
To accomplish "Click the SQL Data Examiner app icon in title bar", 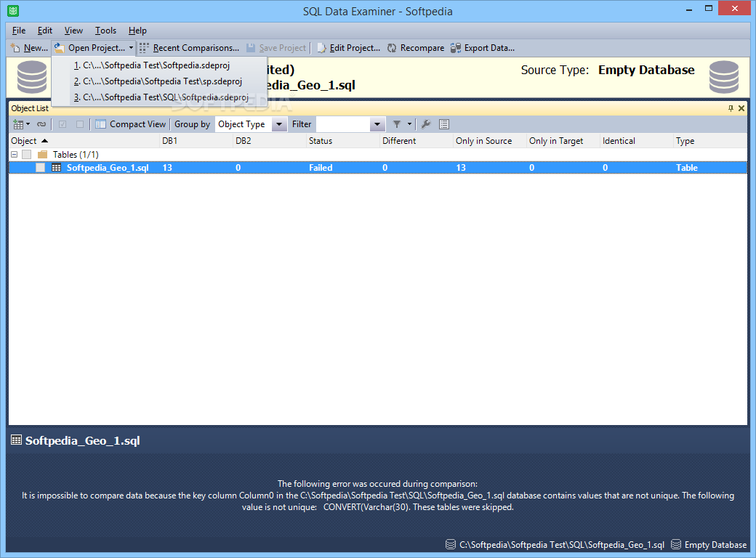I will 13,10.
